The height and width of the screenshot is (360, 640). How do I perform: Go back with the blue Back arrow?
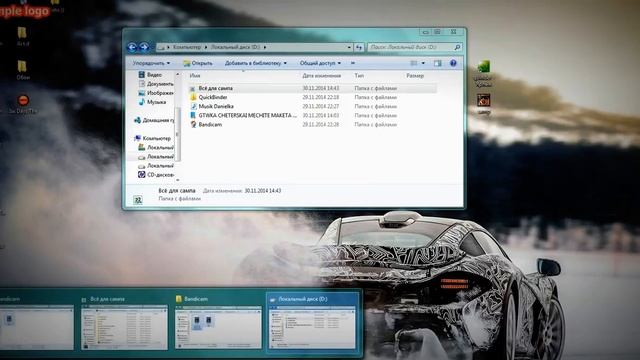(131, 47)
